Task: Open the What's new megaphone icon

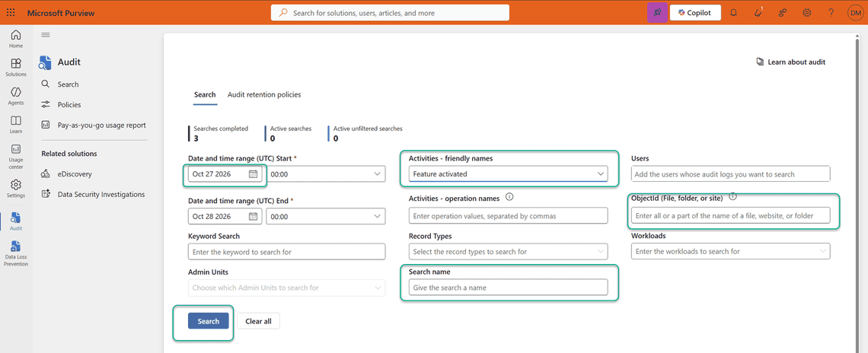Action: click(758, 13)
